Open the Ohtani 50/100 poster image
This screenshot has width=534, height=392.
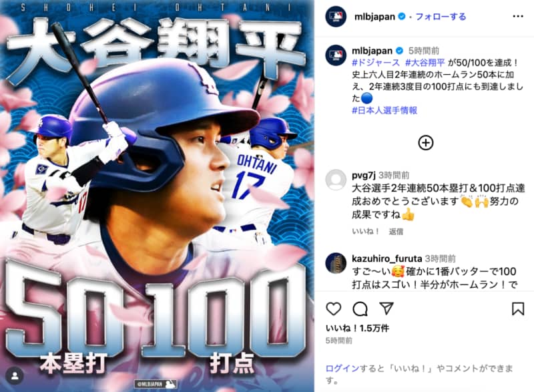point(157,196)
